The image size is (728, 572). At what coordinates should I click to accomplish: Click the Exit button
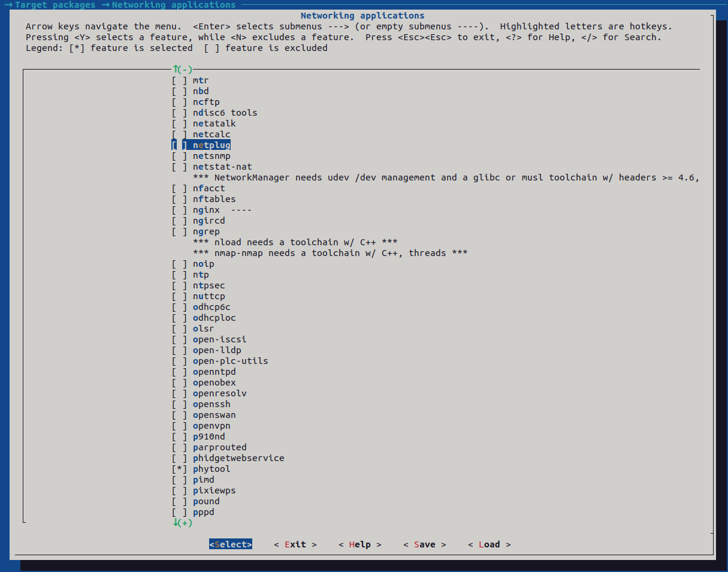click(x=295, y=544)
